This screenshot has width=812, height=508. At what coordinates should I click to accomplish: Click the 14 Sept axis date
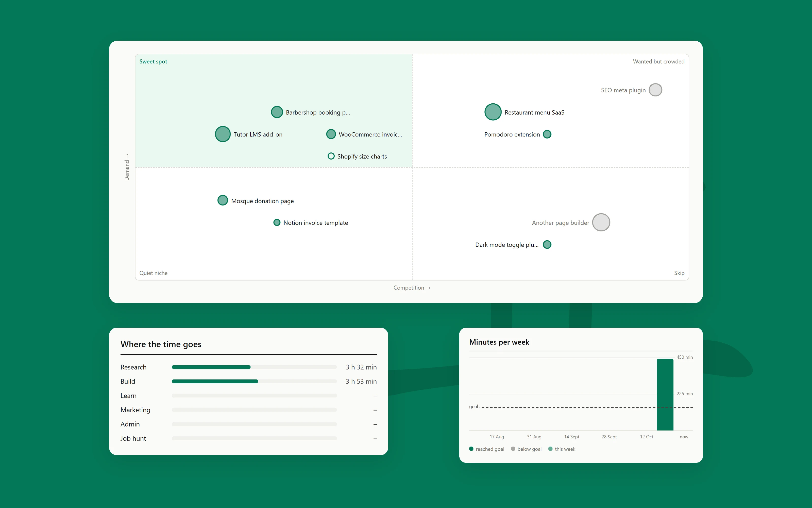(x=571, y=436)
